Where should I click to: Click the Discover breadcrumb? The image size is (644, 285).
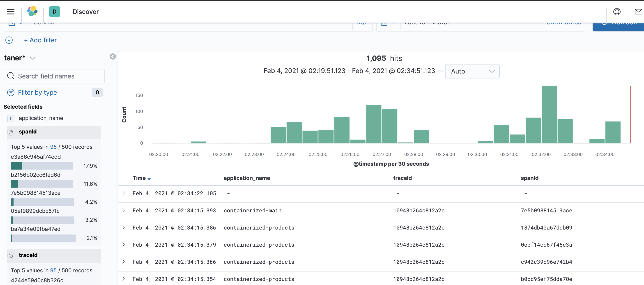tap(85, 12)
